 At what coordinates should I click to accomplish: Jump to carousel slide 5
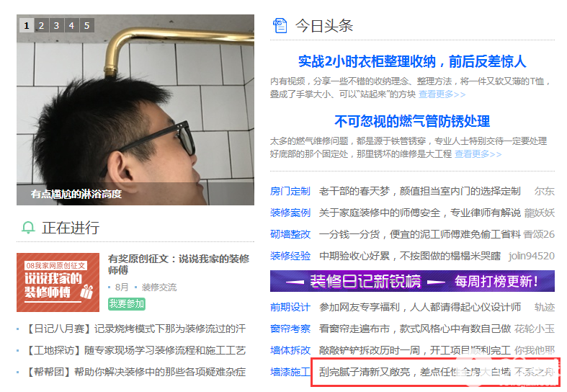(86, 26)
